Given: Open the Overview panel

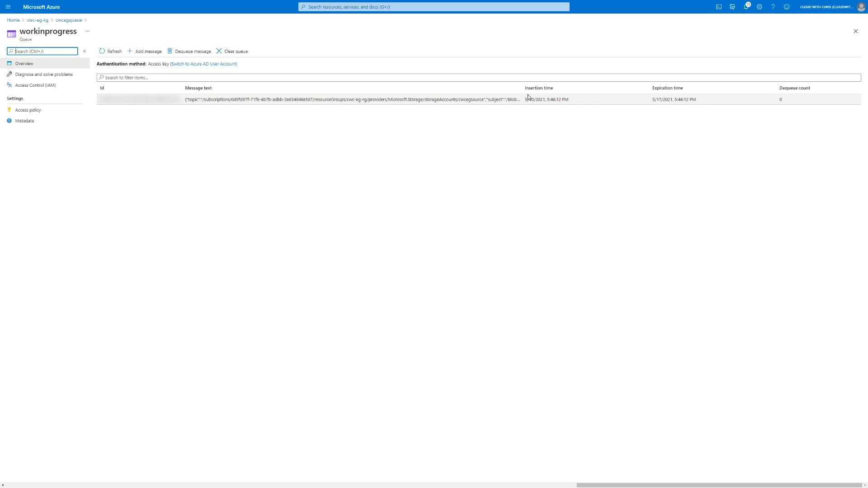Looking at the screenshot, I should point(24,63).
